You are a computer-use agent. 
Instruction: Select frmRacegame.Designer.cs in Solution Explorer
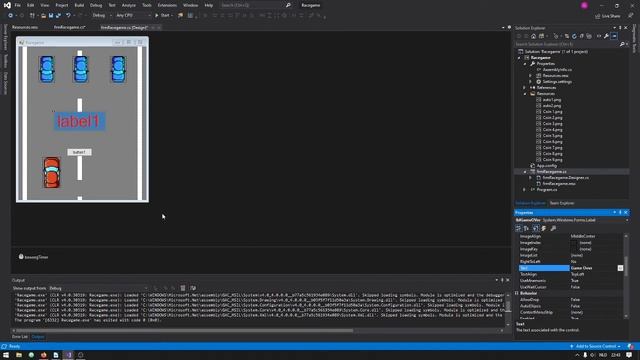(565, 178)
